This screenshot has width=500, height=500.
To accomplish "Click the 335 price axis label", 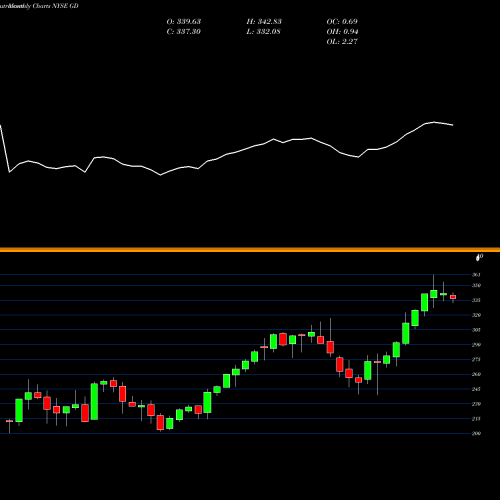I will [476, 300].
